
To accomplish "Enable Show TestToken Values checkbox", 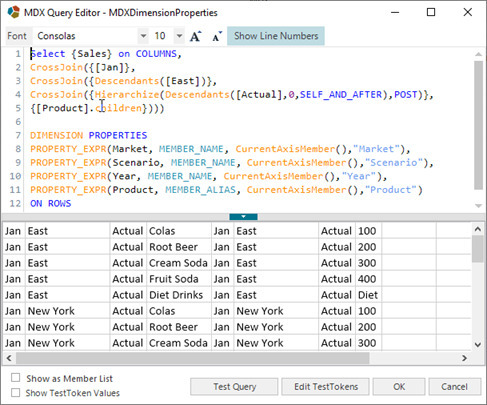I will [15, 392].
